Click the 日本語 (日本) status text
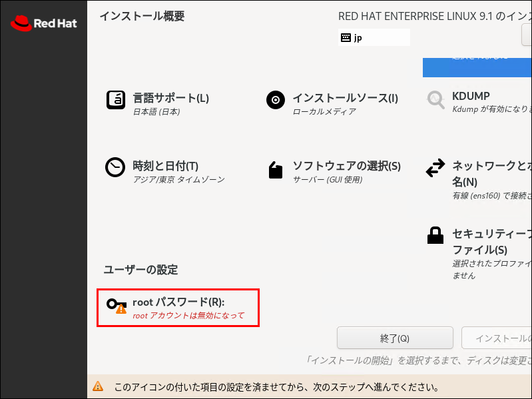 pos(156,112)
